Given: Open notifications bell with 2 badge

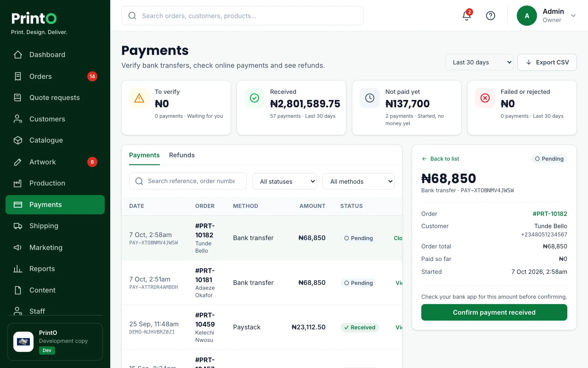Looking at the screenshot, I should coord(467,15).
